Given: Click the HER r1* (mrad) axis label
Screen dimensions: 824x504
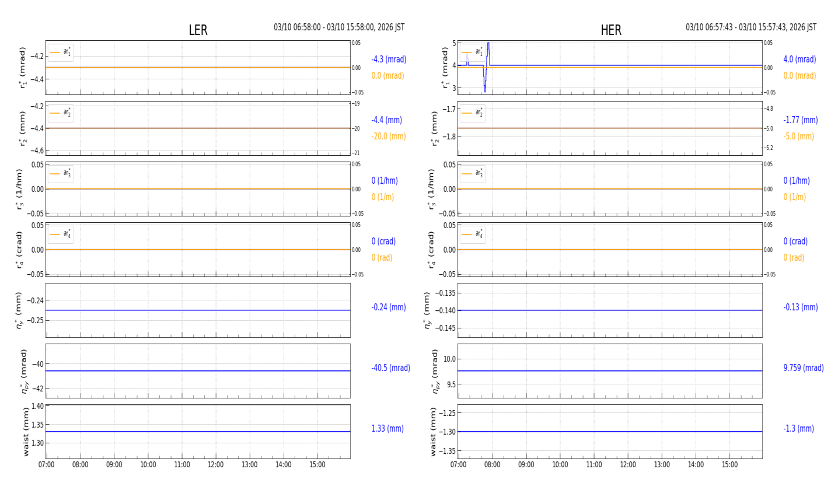Looking at the screenshot, I should (445, 68).
